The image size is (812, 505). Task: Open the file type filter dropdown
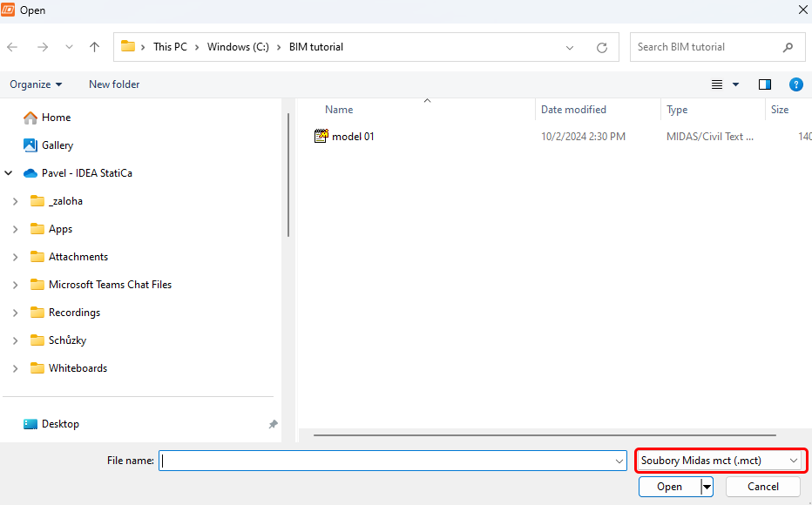(x=720, y=461)
